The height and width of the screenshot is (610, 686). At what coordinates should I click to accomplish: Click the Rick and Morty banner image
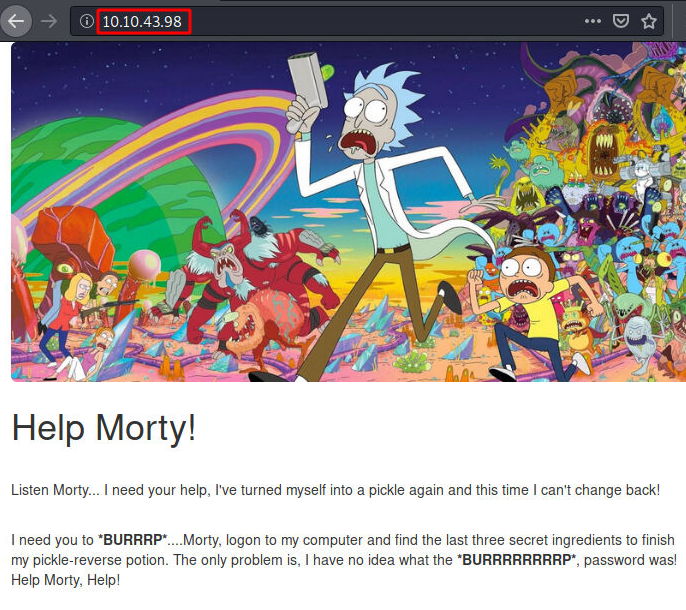click(348, 212)
